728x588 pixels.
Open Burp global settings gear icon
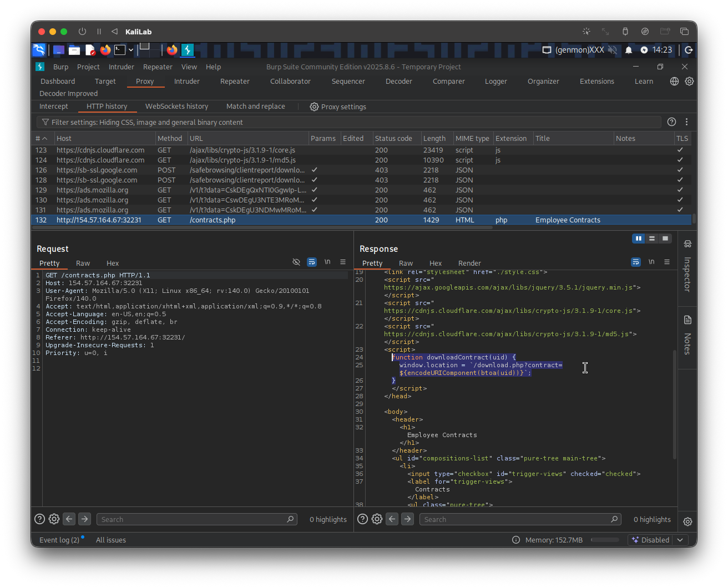click(x=689, y=81)
